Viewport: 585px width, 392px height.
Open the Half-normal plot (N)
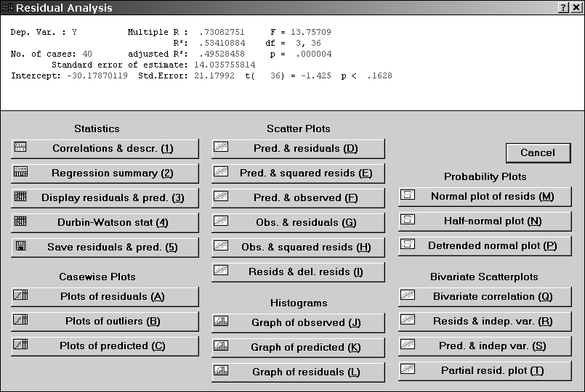coord(485,221)
